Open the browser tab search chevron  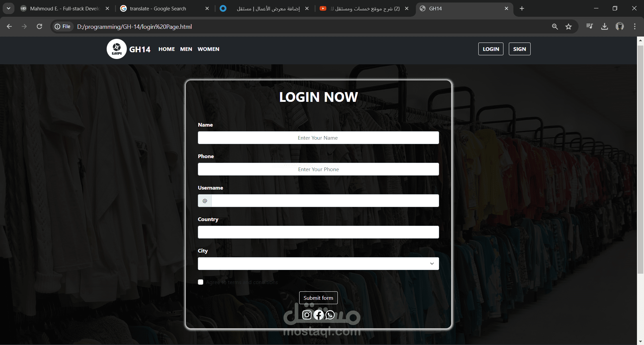pos(8,8)
